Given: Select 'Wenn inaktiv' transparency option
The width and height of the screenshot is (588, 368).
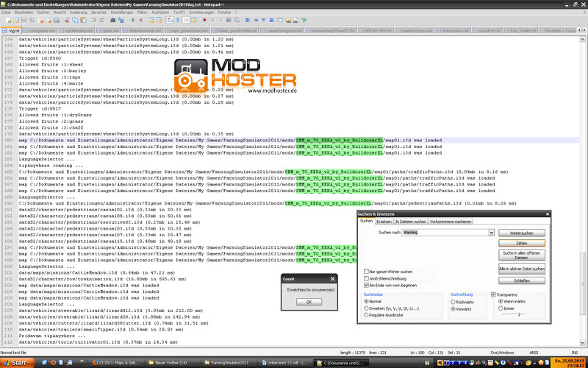Looking at the screenshot, I should [x=501, y=301].
